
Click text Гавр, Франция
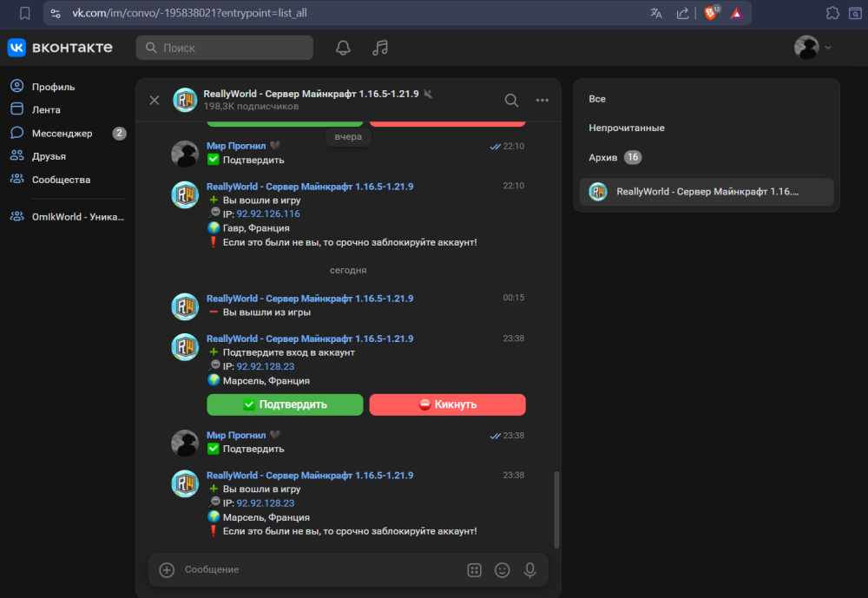[256, 228]
